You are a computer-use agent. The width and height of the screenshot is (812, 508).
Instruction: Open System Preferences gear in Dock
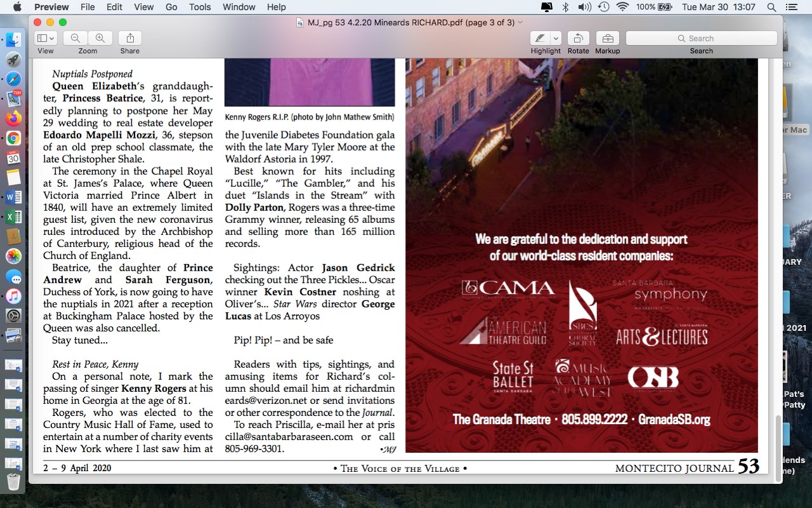coord(13,316)
